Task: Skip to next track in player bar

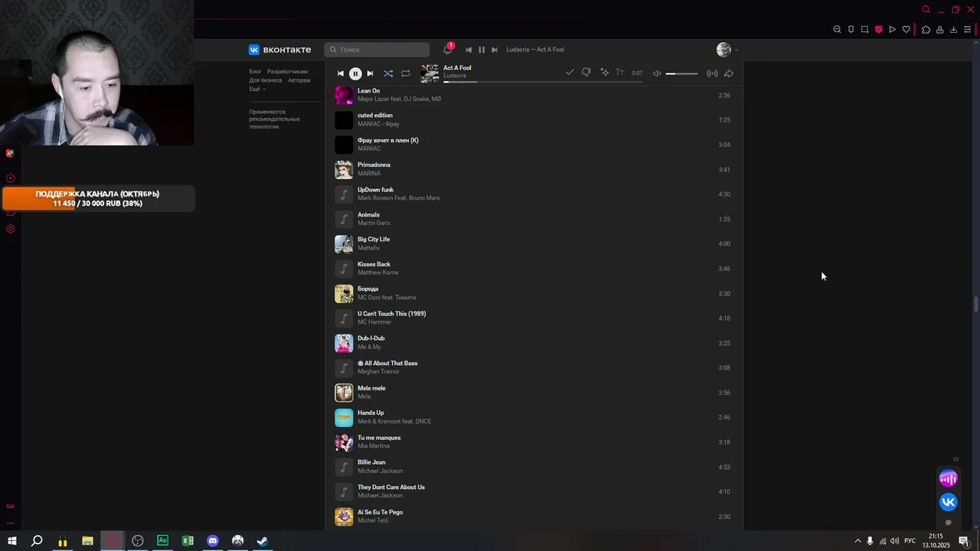Action: click(x=370, y=73)
